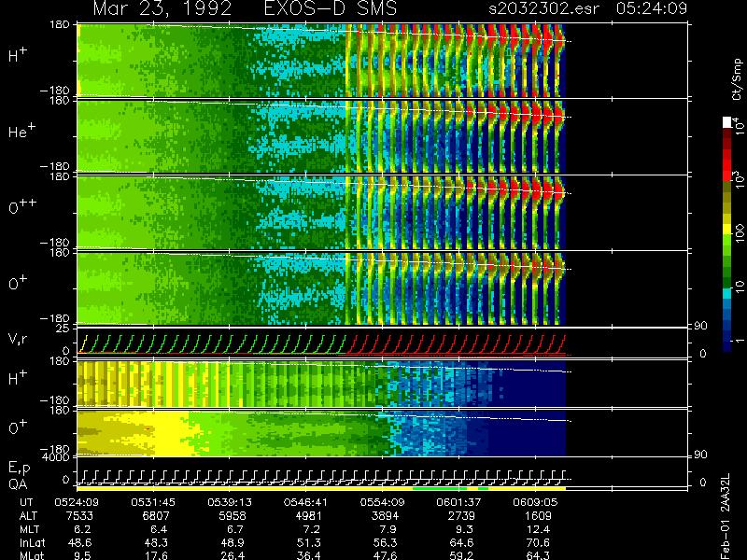
Task: Click the V,r panel label
Action: click(19, 339)
